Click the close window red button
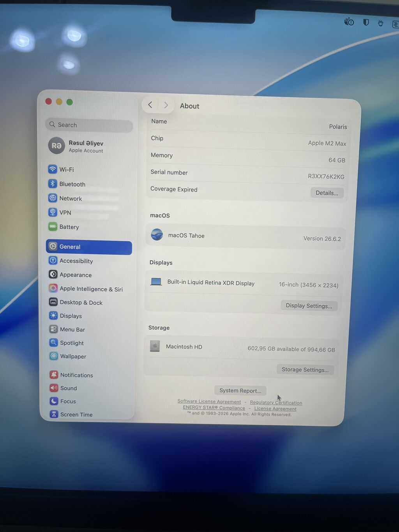The image size is (399, 532). point(49,101)
